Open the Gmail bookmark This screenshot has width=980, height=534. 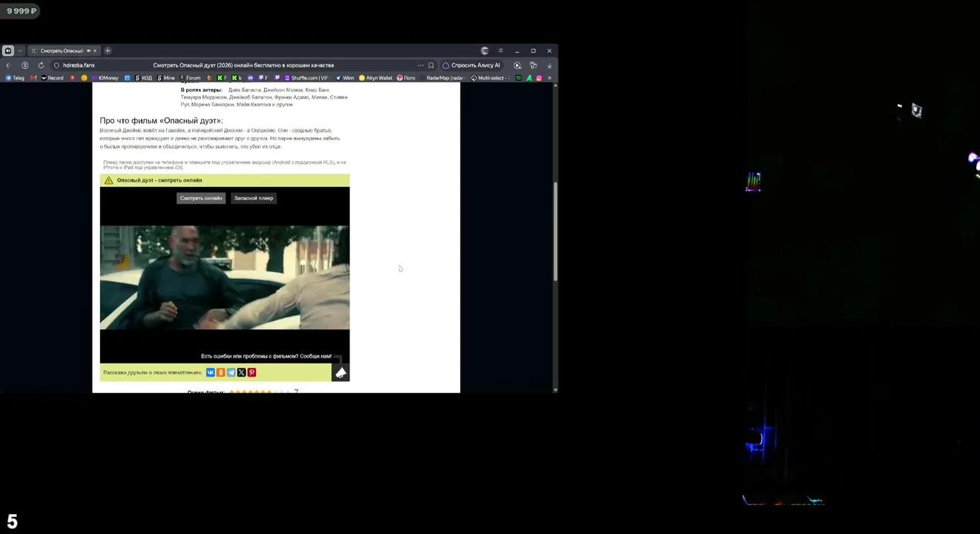coord(33,78)
